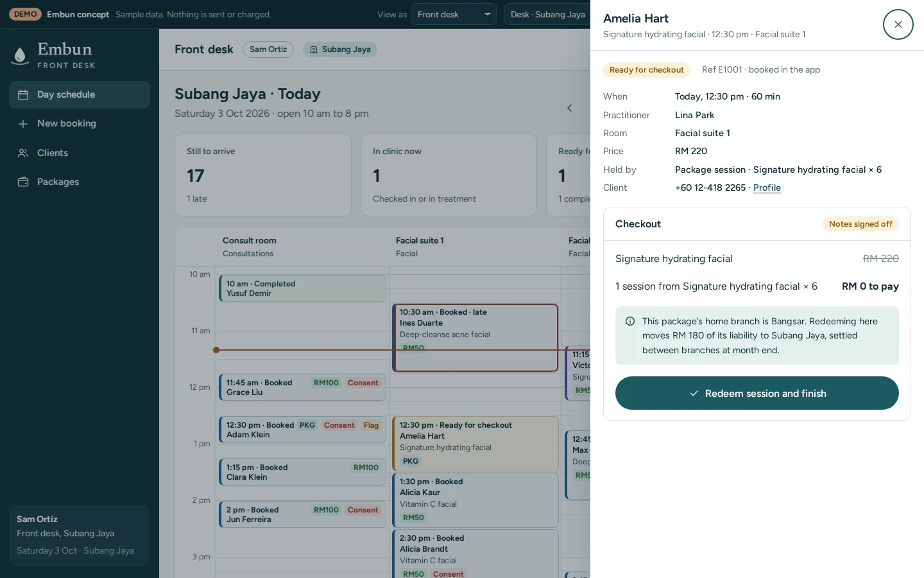Click the New booking plus icon
Screen dimensions: 924x578
[23, 124]
